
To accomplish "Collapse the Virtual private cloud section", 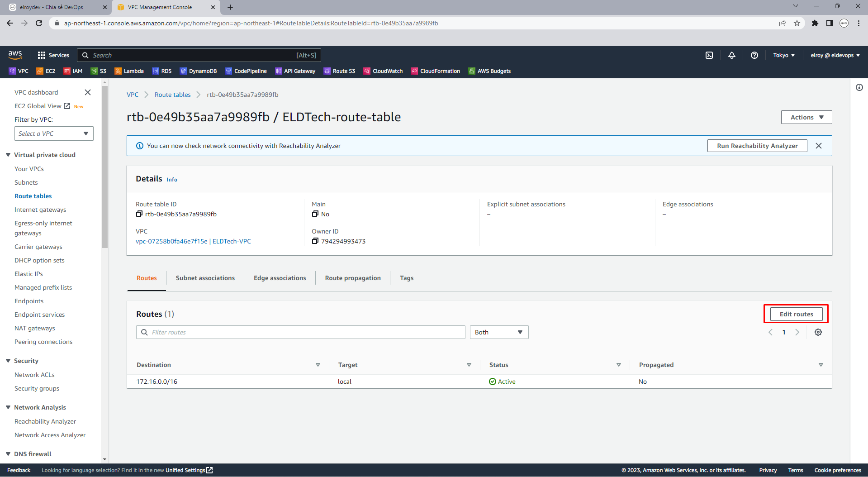I will [x=8, y=155].
